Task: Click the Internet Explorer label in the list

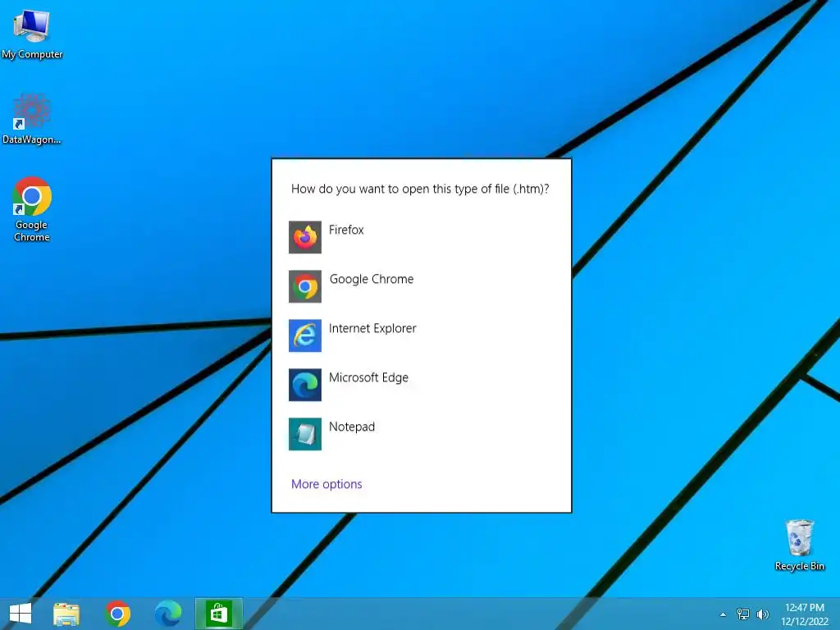Action: [x=372, y=328]
